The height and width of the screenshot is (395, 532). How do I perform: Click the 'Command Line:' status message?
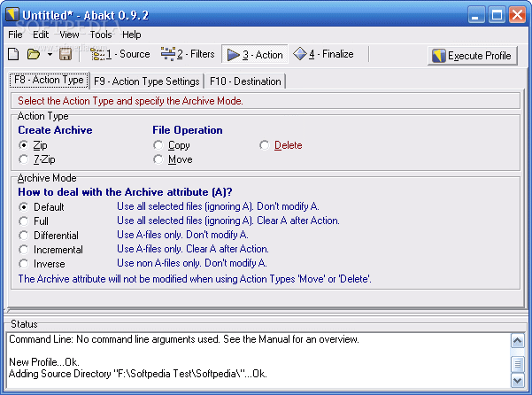pos(184,339)
